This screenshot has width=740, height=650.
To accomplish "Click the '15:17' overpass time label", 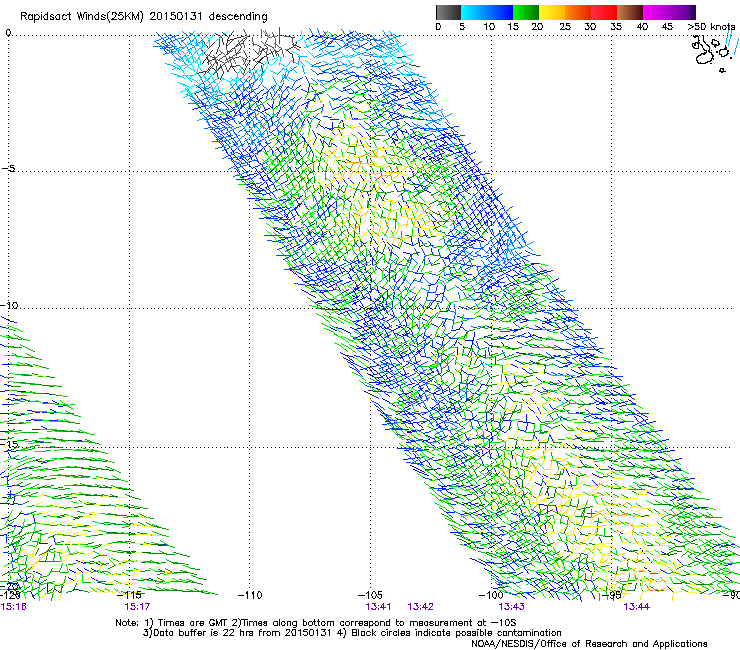I will tap(137, 607).
